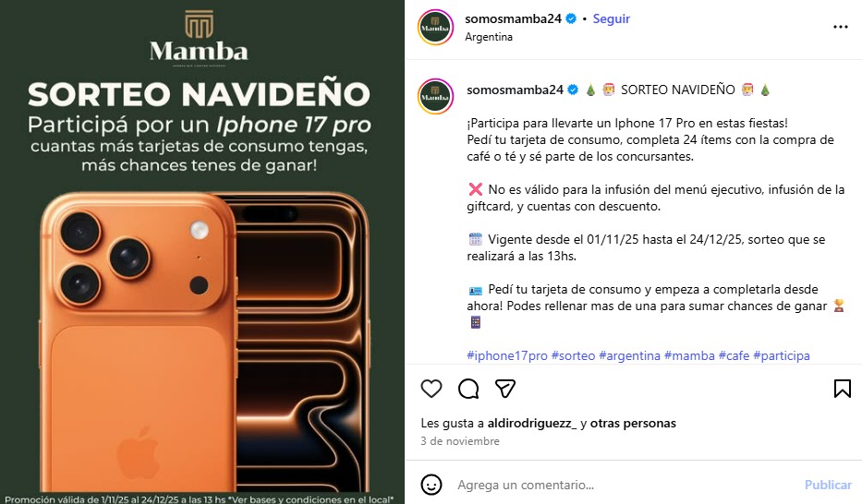Click the Sorteo Navideño post image
The height and width of the screenshot is (504, 862).
202,252
